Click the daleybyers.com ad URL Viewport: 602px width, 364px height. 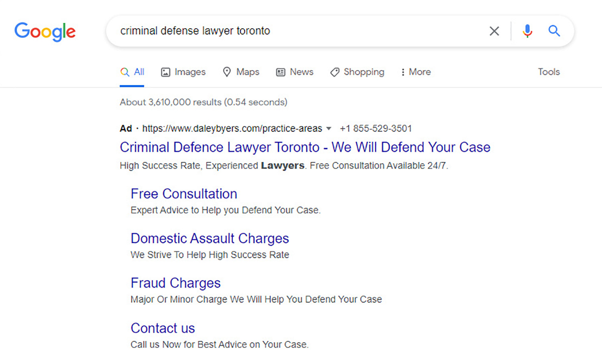coord(232,129)
